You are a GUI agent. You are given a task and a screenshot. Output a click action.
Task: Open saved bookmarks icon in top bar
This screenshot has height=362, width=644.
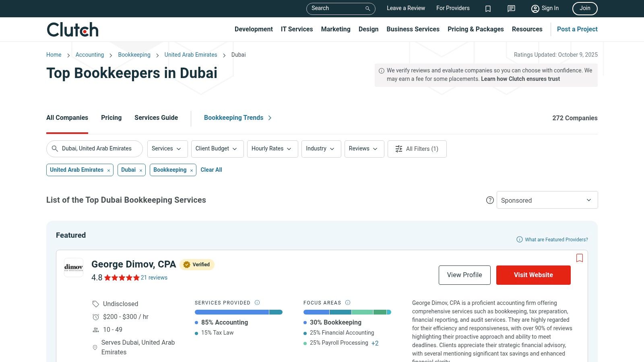click(x=488, y=8)
